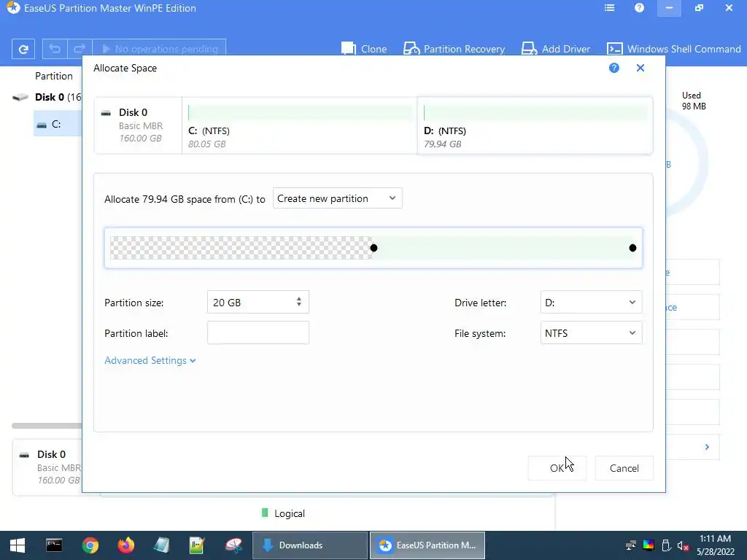Click the checkered unallocated slider region
This screenshot has height=560, width=747.
coord(241,248)
